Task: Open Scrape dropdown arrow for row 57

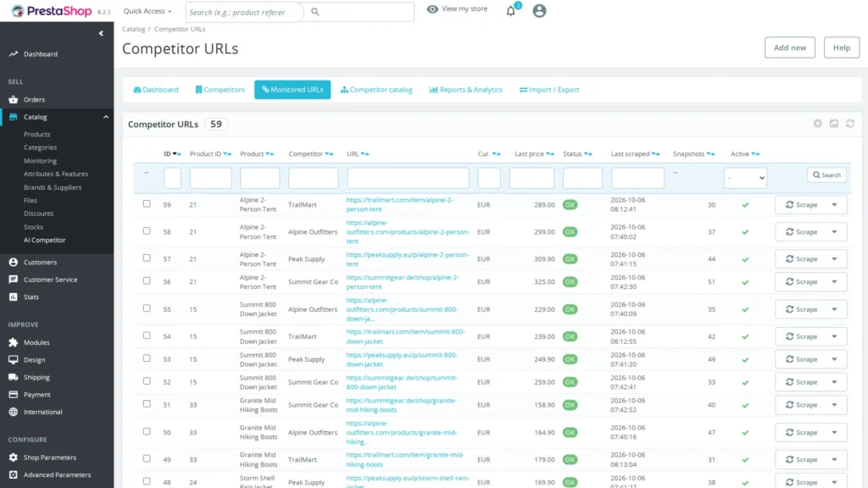Action: (x=834, y=259)
